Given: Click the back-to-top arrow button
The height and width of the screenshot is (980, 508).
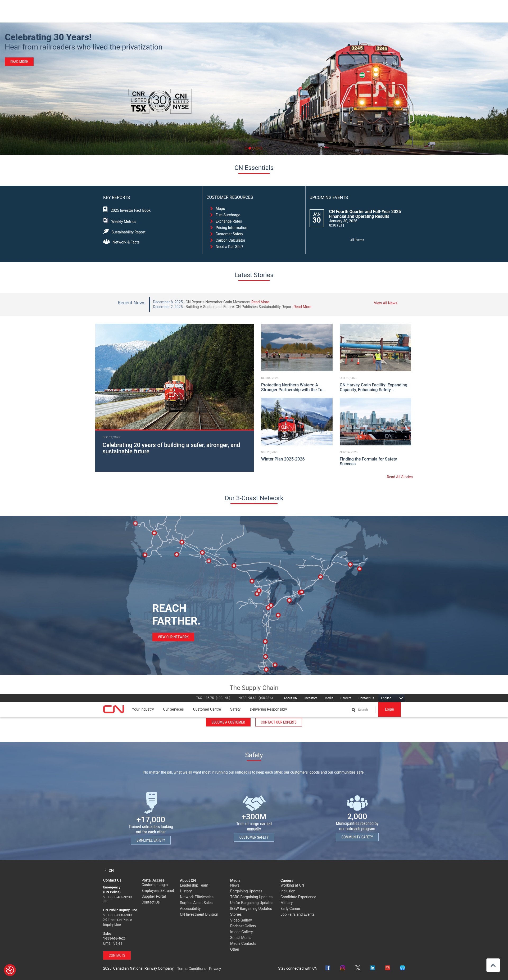Looking at the screenshot, I should point(493,965).
